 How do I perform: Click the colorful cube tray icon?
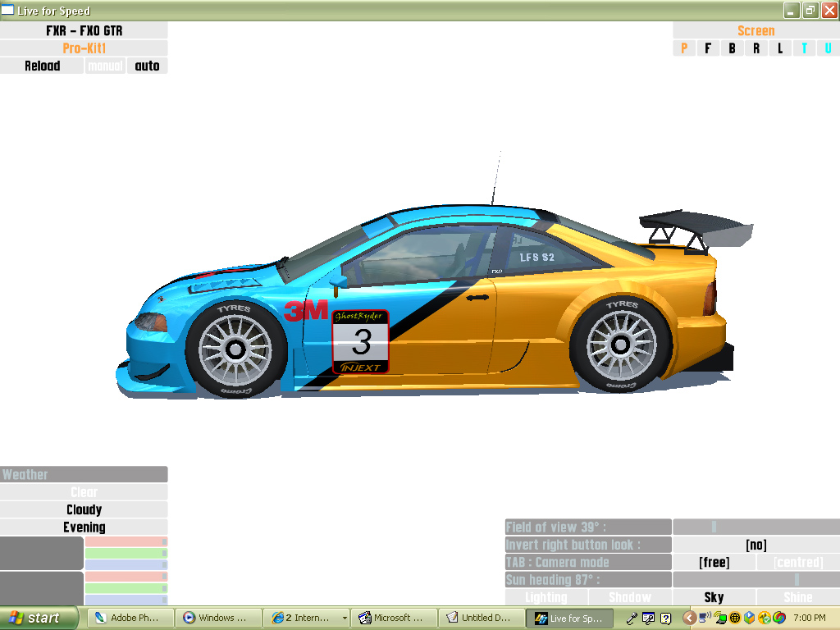pyautogui.click(x=750, y=619)
